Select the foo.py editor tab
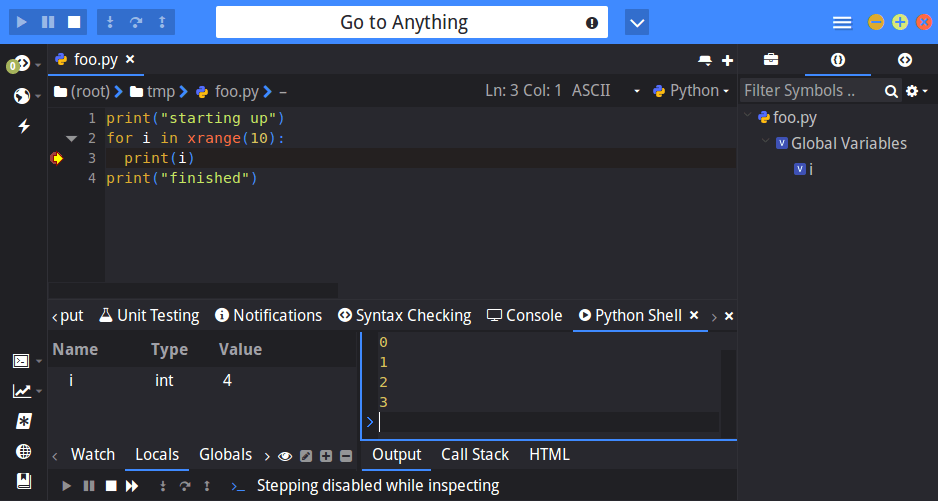938x501 pixels. pyautogui.click(x=95, y=60)
